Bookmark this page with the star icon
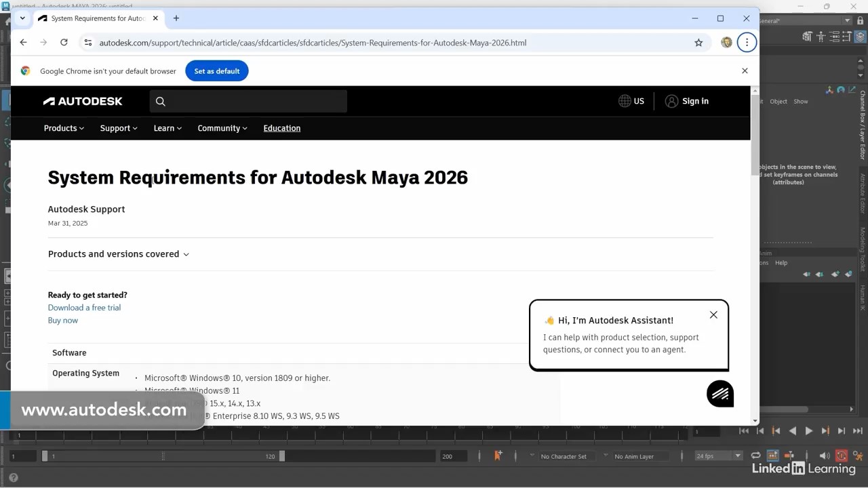Viewport: 868px width, 488px height. pyautogui.click(x=698, y=43)
